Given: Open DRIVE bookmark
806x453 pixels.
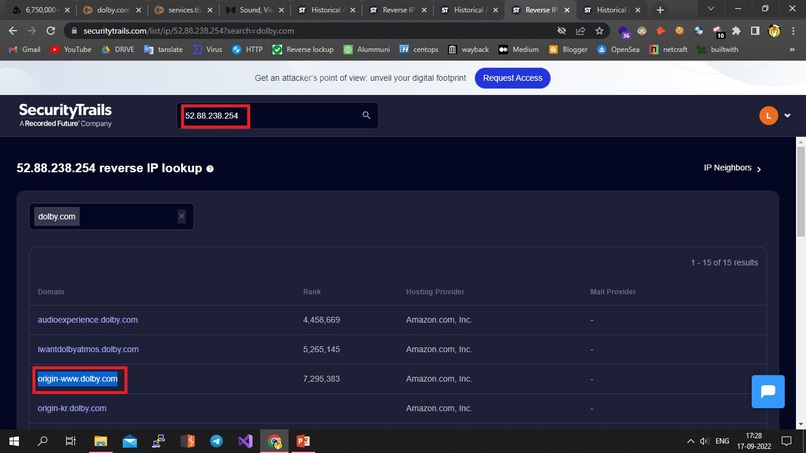Looking at the screenshot, I should (118, 49).
